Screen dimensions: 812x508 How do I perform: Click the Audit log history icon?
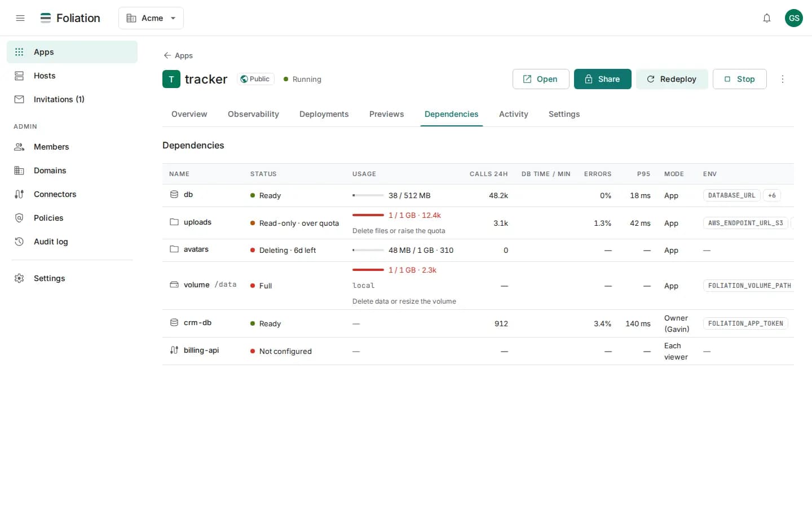19,242
